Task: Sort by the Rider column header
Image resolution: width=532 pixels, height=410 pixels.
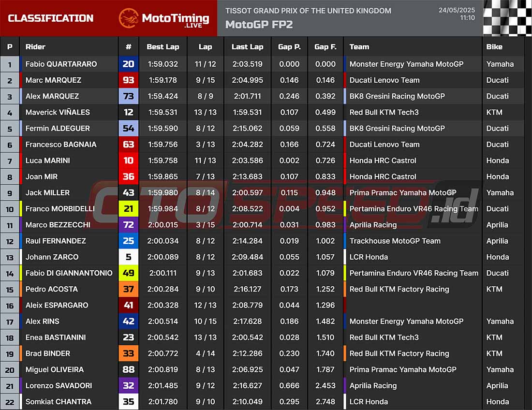Action: [35, 47]
